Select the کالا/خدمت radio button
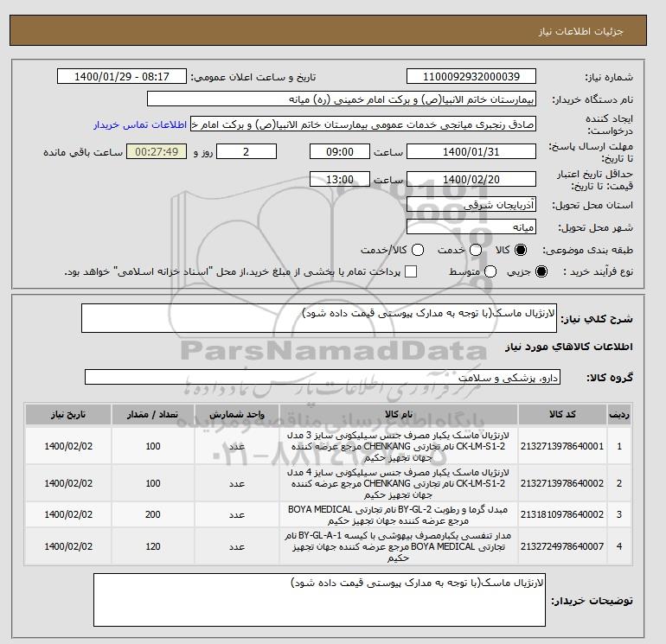 418,250
